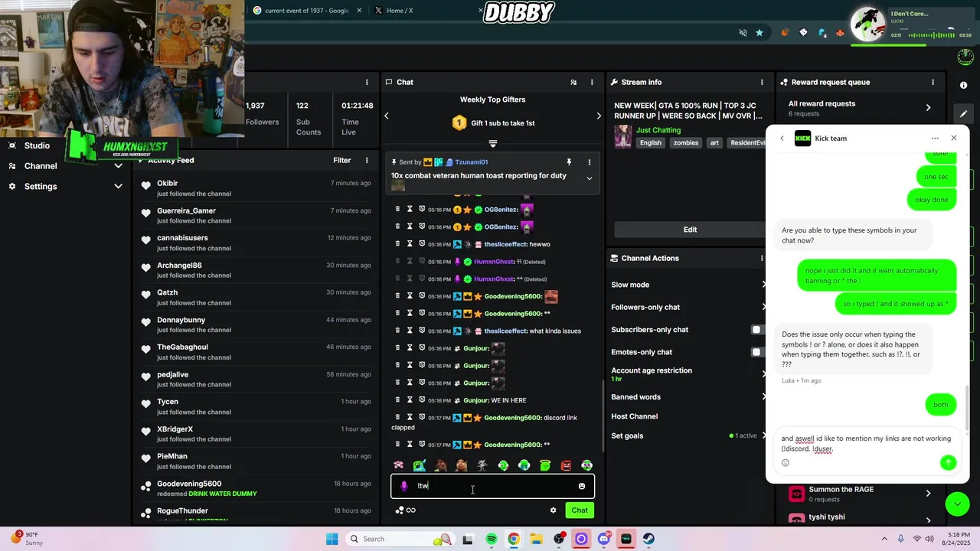Viewport: 980px width, 551px height.
Task: Expand Followers-only chat options
Action: [x=763, y=307]
